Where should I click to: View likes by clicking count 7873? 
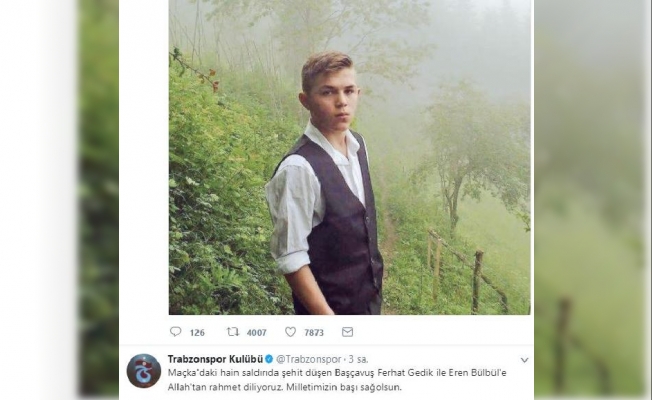314,332
